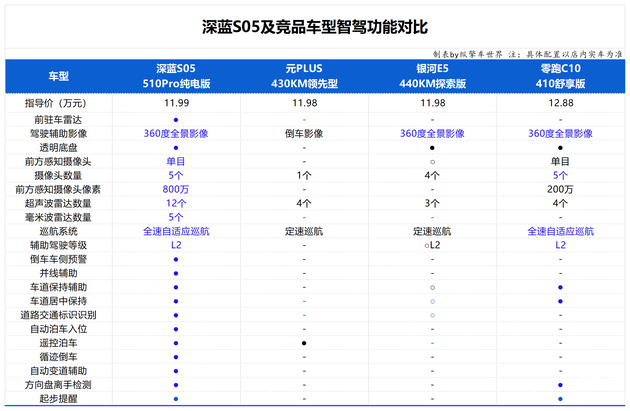Screen dimensions: 630x411
Task: Select the 零跑C10 410舒享版 header cell
Action: (560, 76)
